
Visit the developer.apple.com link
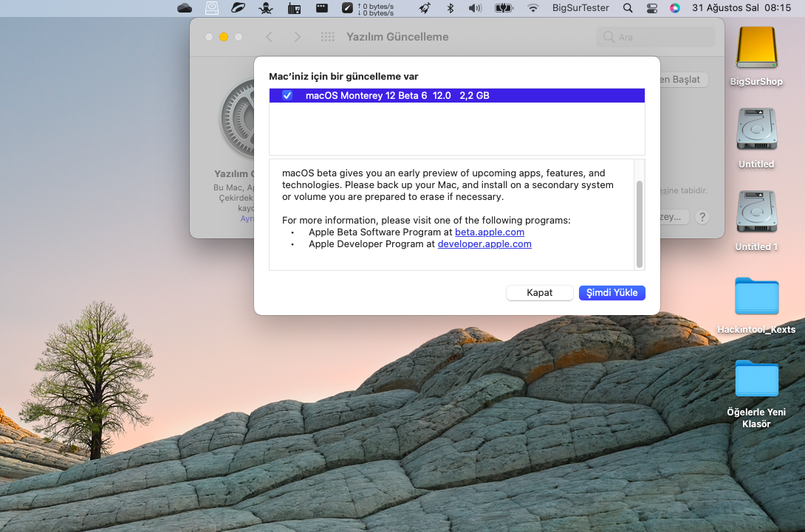click(x=484, y=243)
